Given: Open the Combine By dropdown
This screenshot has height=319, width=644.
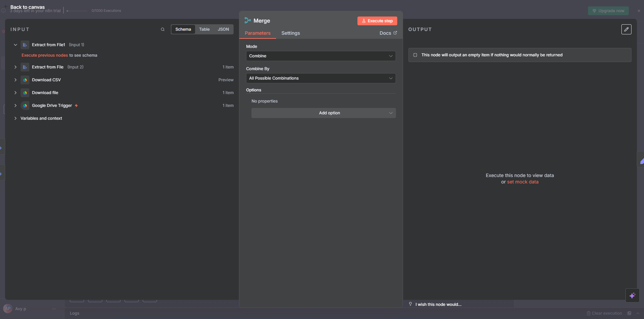Looking at the screenshot, I should (321, 78).
